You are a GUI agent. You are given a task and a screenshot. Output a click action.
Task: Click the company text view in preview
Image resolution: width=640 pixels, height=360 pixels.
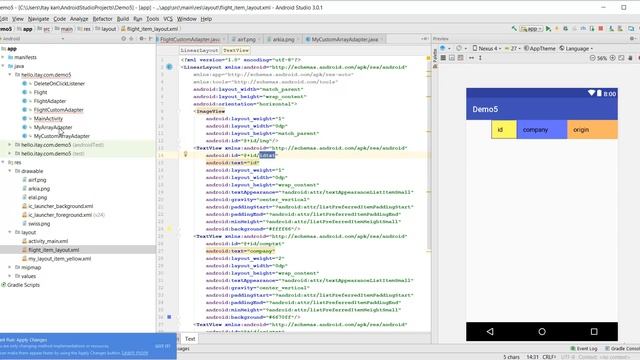[542, 130]
